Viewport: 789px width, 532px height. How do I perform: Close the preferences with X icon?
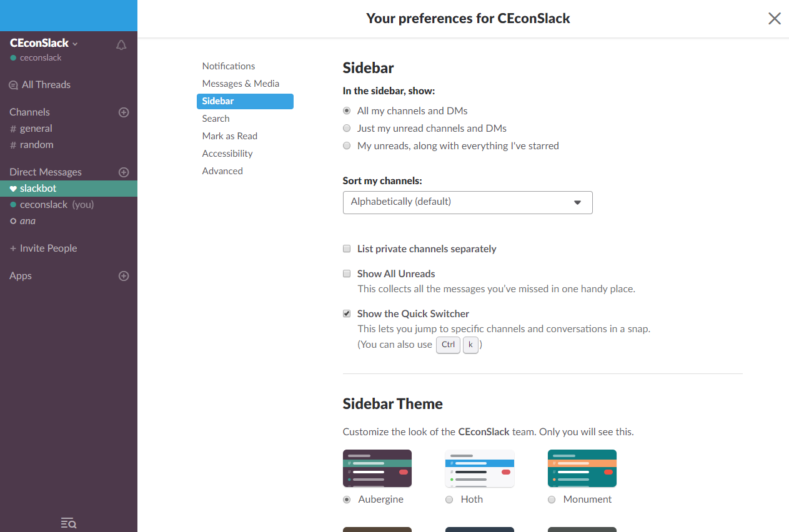pos(775,19)
